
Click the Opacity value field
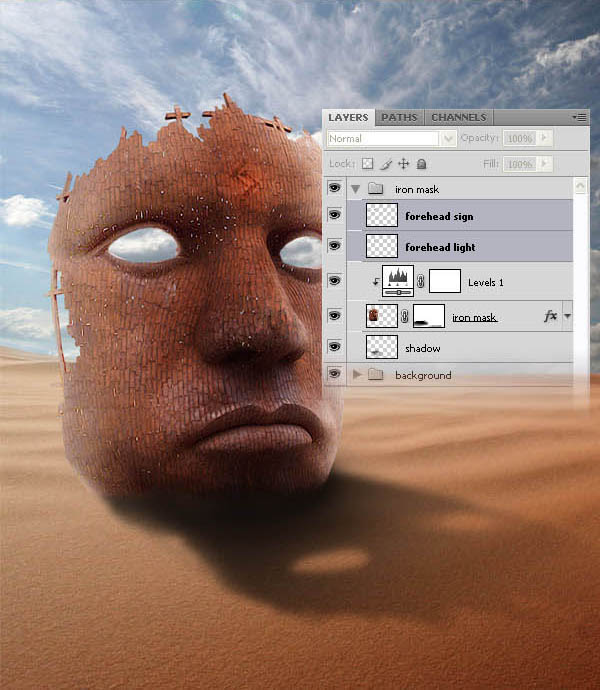pyautogui.click(x=520, y=139)
